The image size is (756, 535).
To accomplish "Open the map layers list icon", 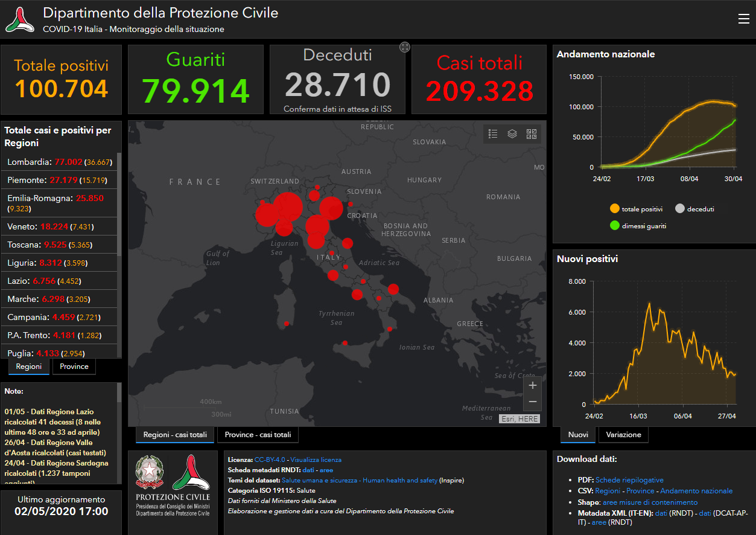I will [x=512, y=134].
